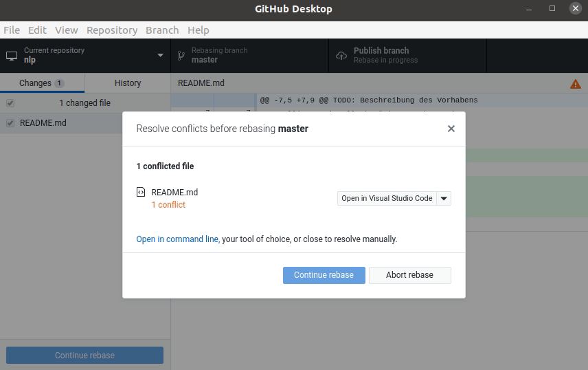Click the rebasing branch icon
The height and width of the screenshot is (370, 588).
(x=181, y=56)
